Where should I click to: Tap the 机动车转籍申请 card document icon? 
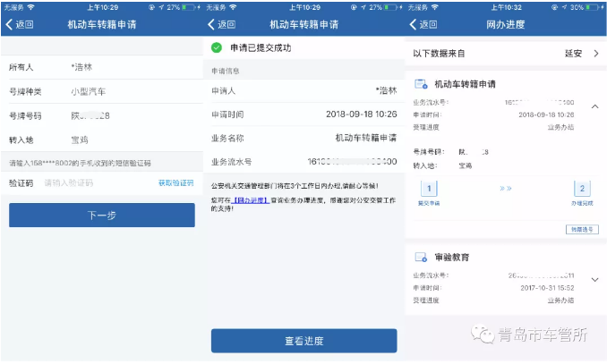click(421, 84)
